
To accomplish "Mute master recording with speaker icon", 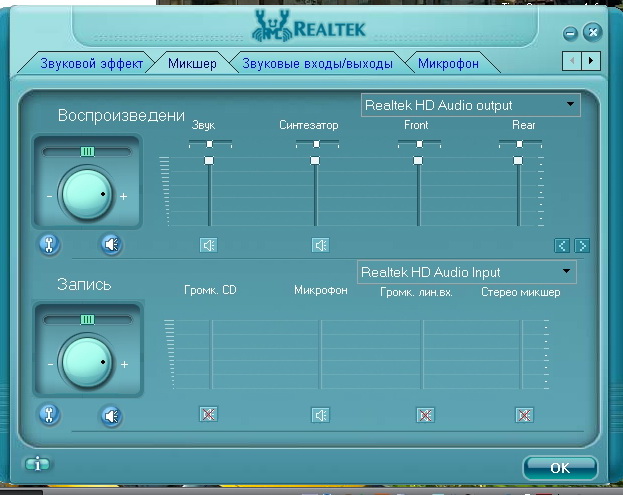I will [x=111, y=414].
